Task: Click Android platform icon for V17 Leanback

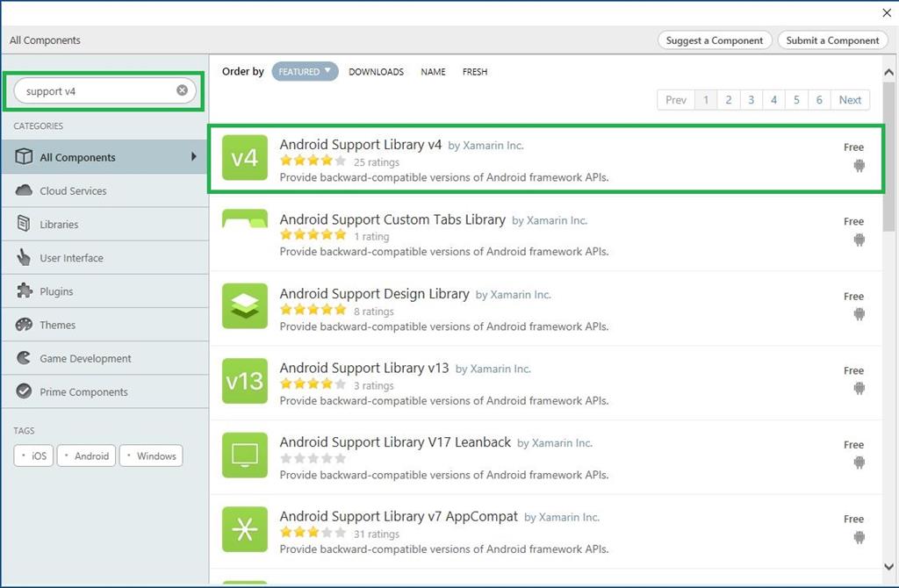Action: click(x=859, y=462)
